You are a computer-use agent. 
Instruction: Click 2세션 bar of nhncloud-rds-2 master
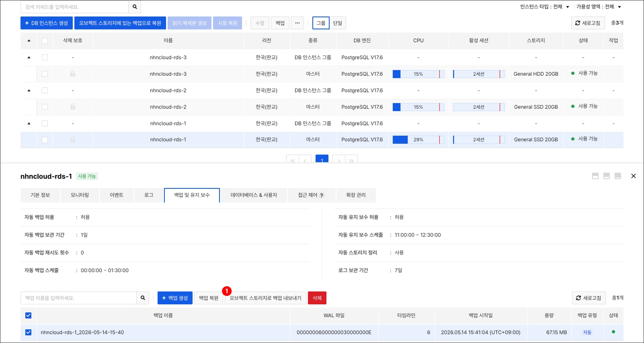(x=479, y=107)
